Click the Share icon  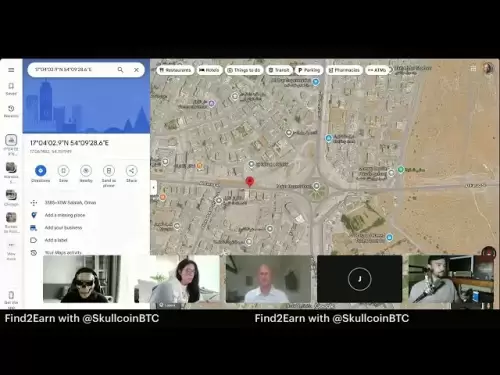coord(132,171)
